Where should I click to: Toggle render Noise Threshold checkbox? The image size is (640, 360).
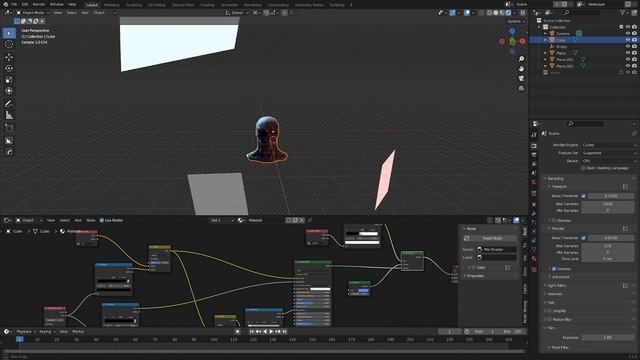[x=583, y=238]
